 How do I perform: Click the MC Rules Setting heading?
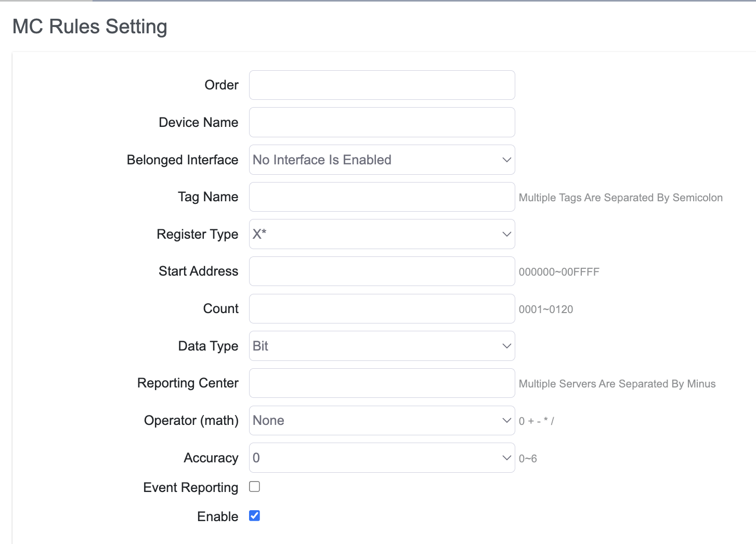click(89, 27)
